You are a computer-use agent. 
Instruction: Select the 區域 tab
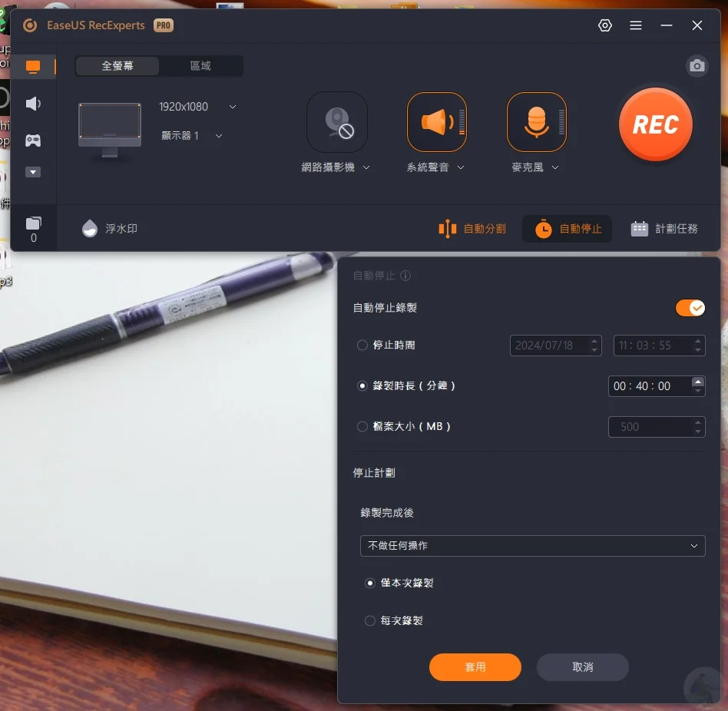(x=200, y=66)
